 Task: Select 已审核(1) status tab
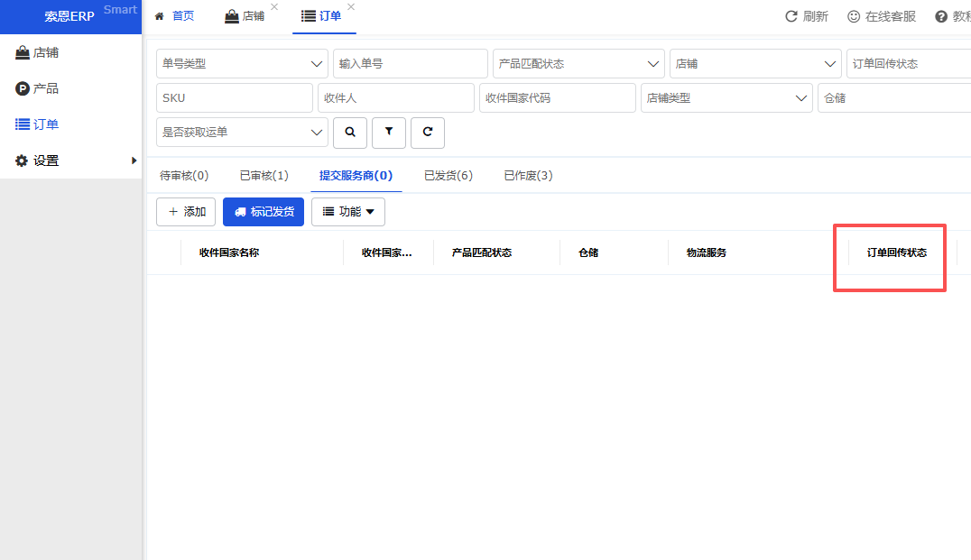coord(264,176)
